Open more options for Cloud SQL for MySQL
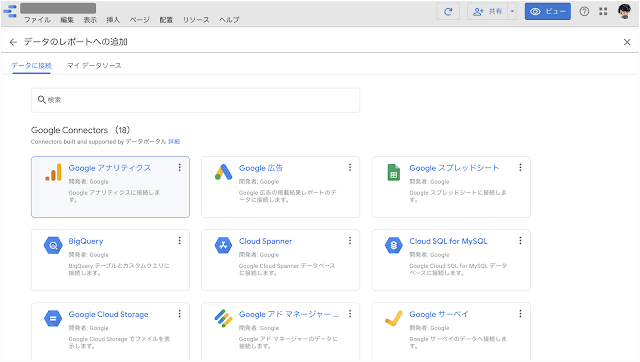Image resolution: width=640 pixels, height=362 pixels. click(520, 241)
